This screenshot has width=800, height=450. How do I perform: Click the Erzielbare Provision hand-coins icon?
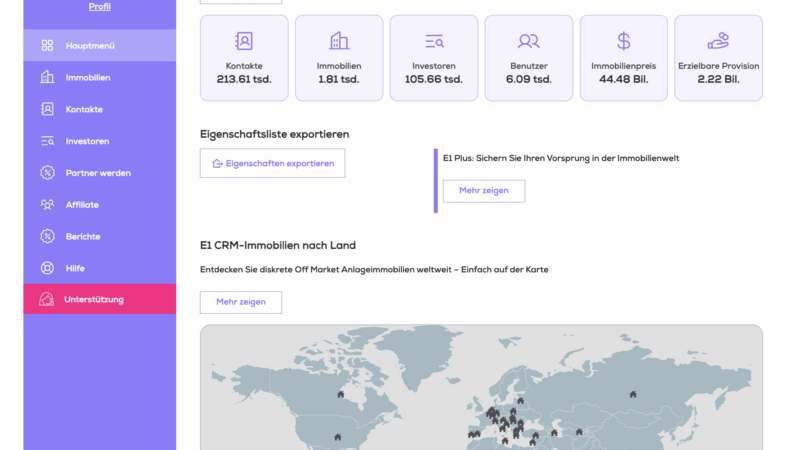point(718,41)
